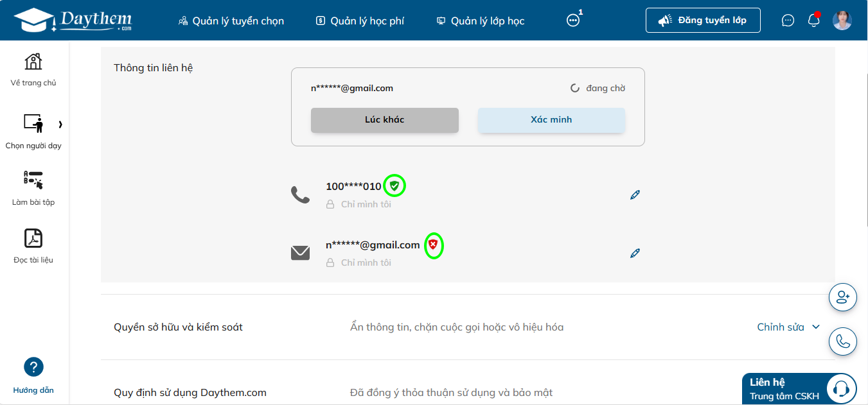Open the chat messages icon

[788, 21]
